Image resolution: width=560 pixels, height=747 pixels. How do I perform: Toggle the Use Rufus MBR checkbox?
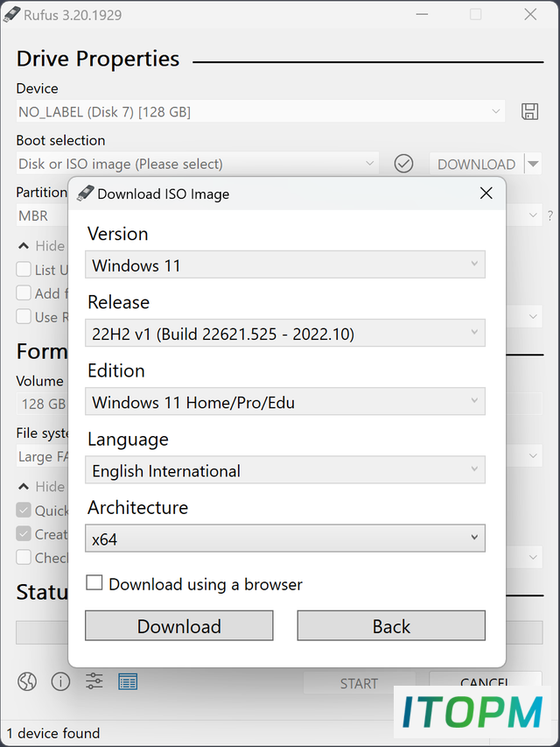pyautogui.click(x=24, y=316)
